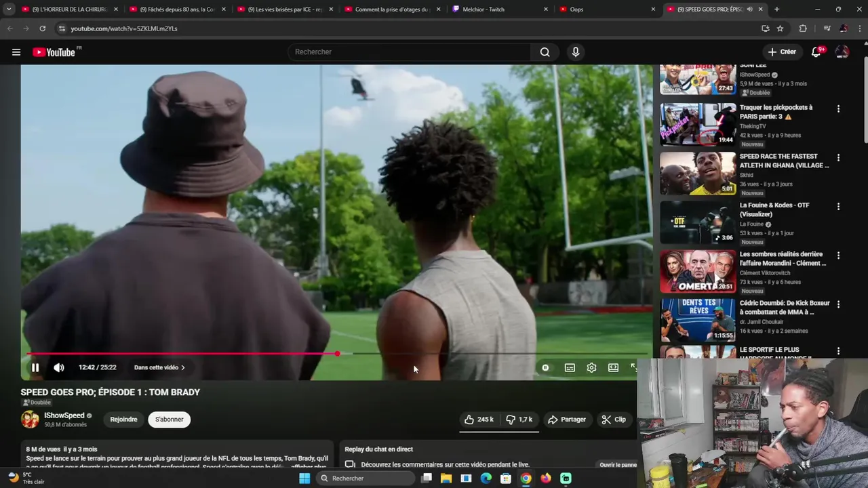This screenshot has width=868, height=488.
Task: Open Les sombres réalités Morandini thumbnail
Action: pos(698,271)
